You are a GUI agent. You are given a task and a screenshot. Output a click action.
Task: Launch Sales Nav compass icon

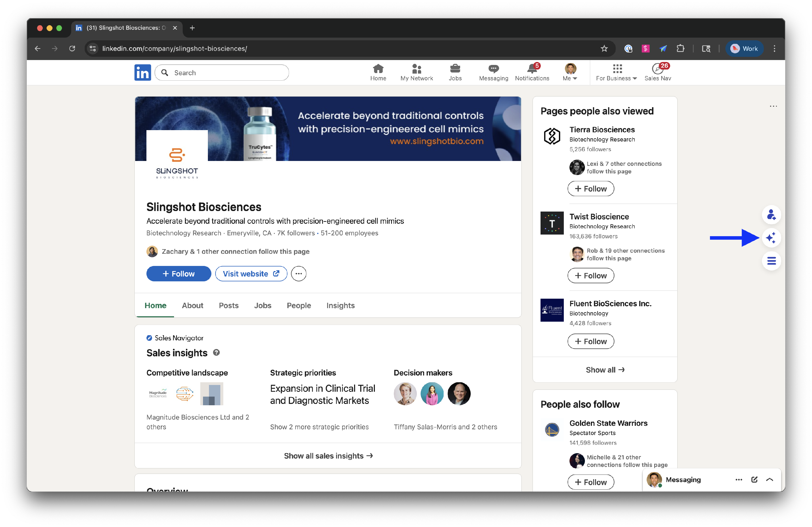click(657, 73)
